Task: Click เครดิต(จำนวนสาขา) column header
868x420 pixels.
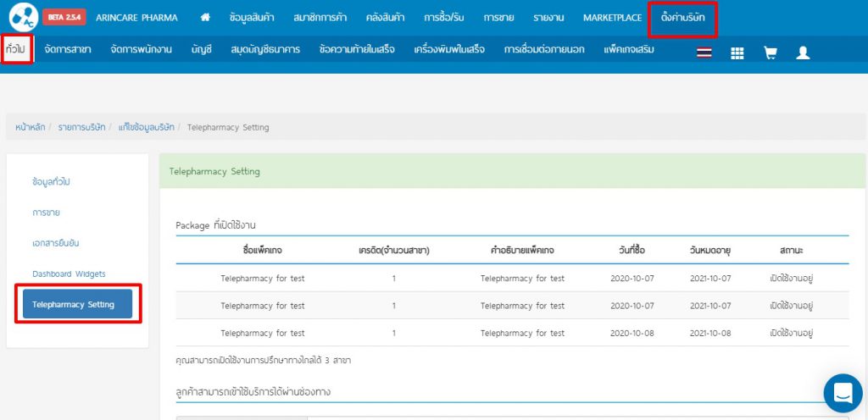Action: [394, 251]
